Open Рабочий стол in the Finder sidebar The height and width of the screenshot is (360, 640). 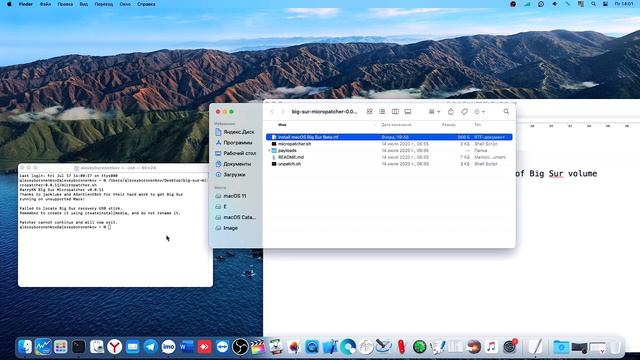tap(236, 153)
